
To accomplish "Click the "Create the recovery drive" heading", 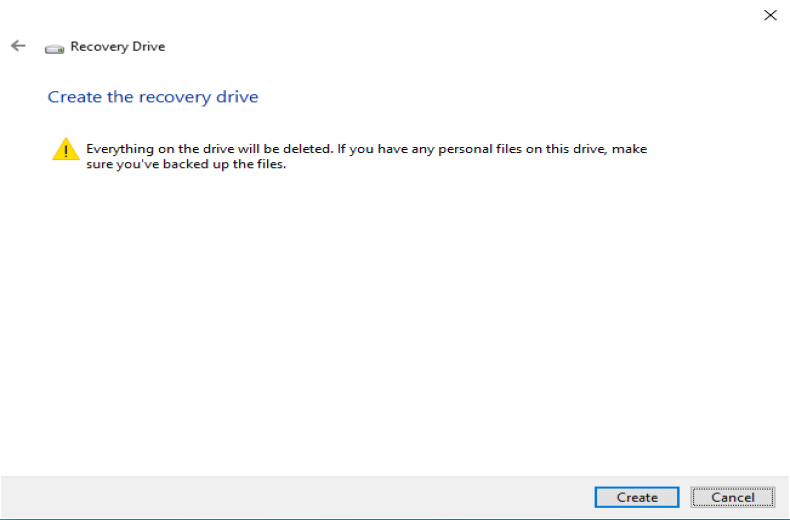I will coord(153,97).
